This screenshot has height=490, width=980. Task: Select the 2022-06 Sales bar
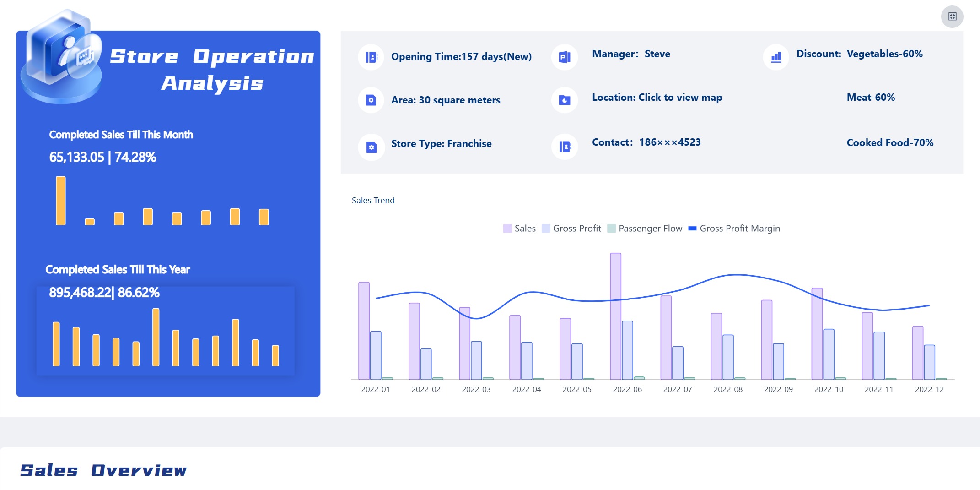pyautogui.click(x=615, y=316)
